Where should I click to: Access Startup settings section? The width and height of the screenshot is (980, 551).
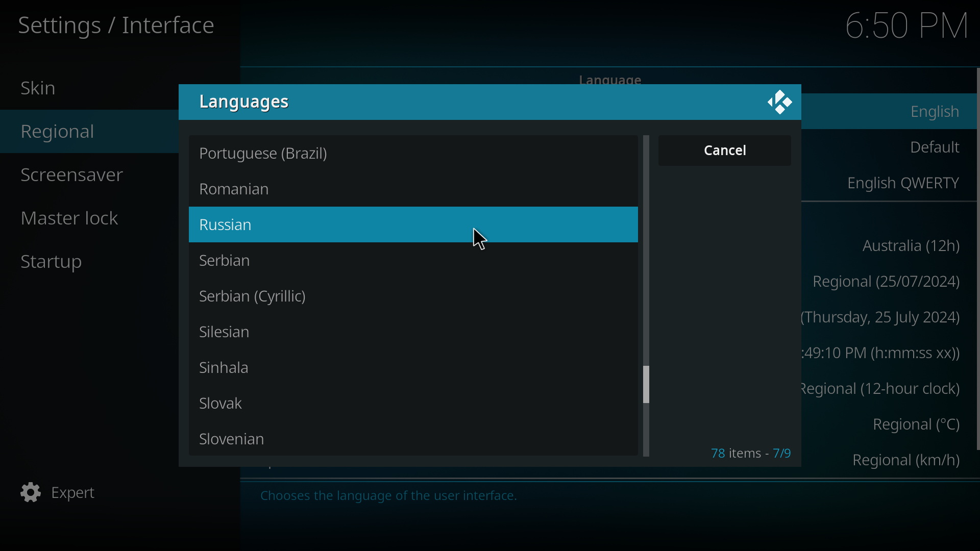[51, 261]
